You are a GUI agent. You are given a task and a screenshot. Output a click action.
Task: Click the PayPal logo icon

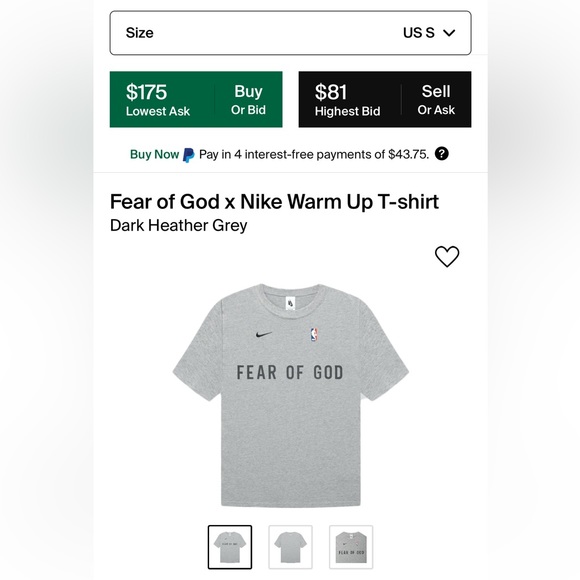point(189,155)
